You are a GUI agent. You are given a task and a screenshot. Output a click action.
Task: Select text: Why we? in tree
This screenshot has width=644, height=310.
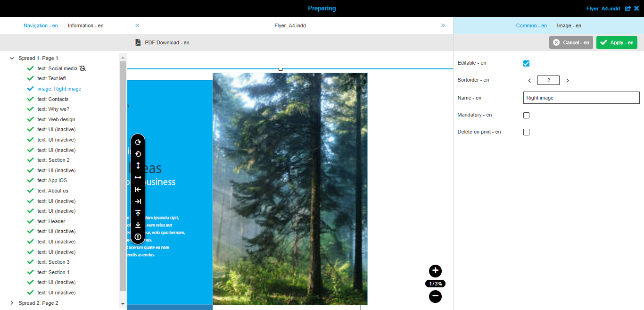click(53, 109)
